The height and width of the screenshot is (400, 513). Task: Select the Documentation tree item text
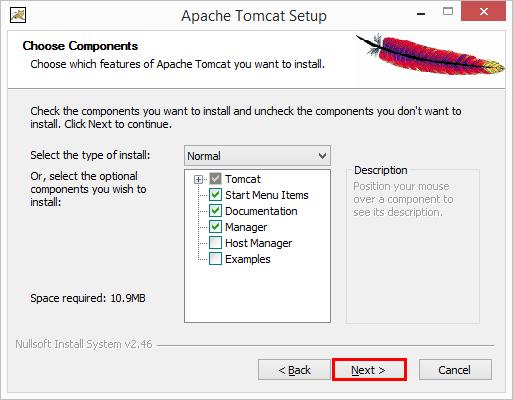point(261,211)
